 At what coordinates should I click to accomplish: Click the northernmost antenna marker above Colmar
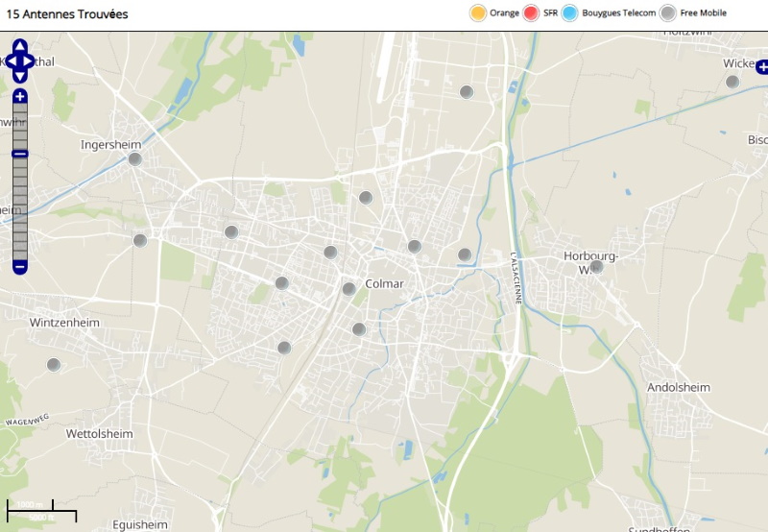tap(467, 92)
